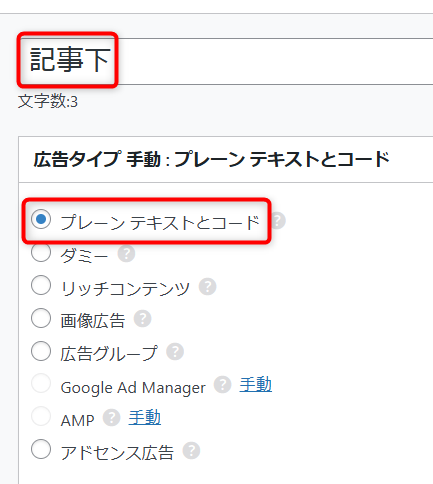Click question mark beside アドセンス広告
This screenshot has height=484, width=433.
pyautogui.click(x=191, y=451)
